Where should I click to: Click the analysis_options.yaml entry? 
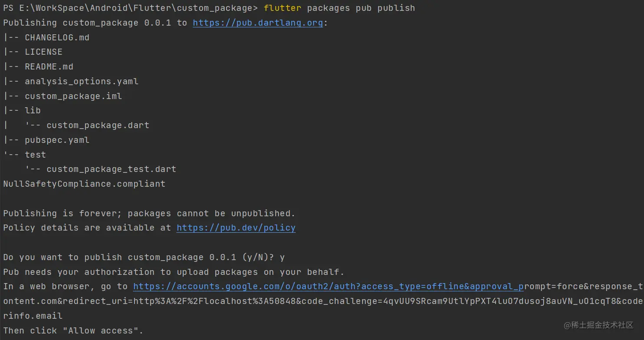[82, 81]
